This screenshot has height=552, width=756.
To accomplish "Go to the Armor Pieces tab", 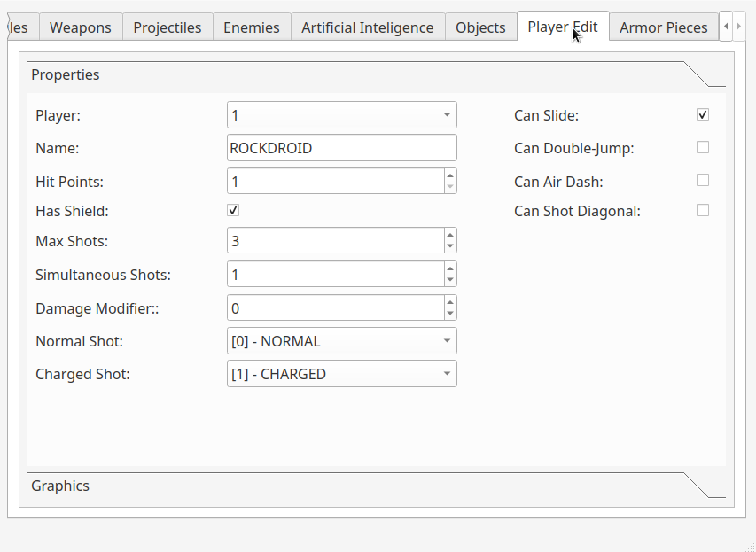I will coord(663,27).
